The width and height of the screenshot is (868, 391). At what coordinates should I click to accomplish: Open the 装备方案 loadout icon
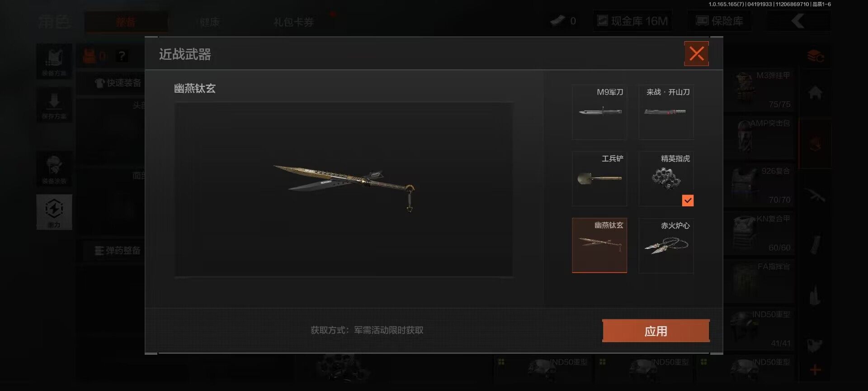(54, 61)
